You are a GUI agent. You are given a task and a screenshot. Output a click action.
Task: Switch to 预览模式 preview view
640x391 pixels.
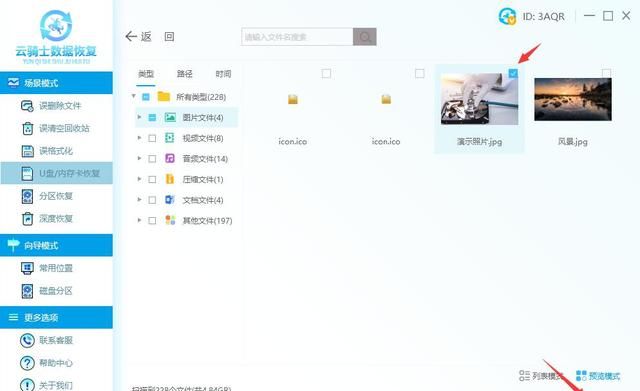pyautogui.click(x=598, y=375)
